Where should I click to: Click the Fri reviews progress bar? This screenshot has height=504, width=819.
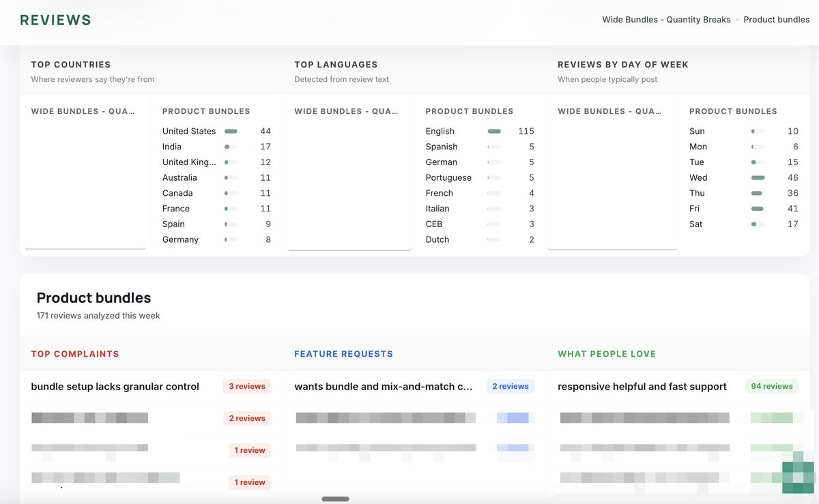point(758,209)
